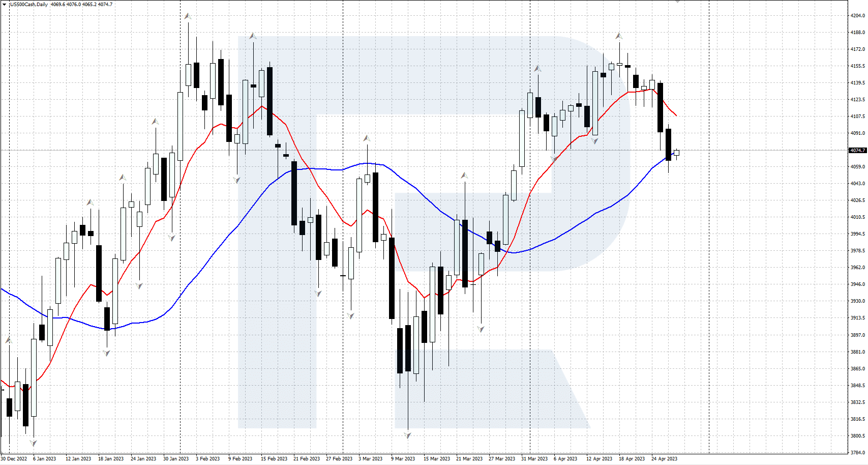Viewport: 868px width, 465px height.
Task: Click price scale value 3784.0
Action: pos(858,452)
